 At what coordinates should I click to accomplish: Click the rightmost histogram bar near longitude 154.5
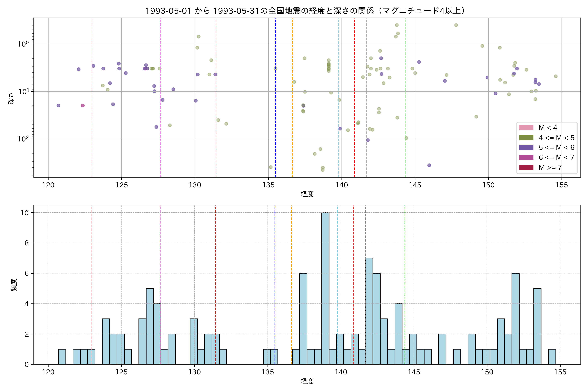click(x=552, y=357)
